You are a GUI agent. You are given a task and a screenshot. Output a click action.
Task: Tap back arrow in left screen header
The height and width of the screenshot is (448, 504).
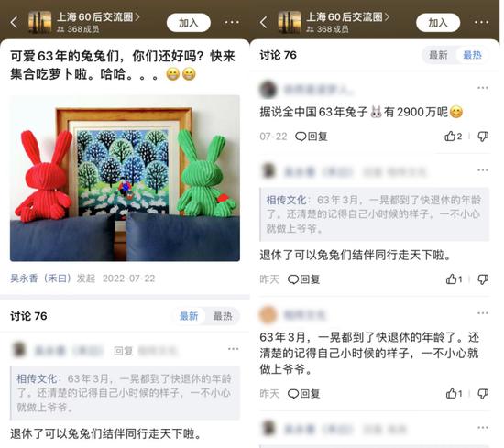tap(14, 23)
